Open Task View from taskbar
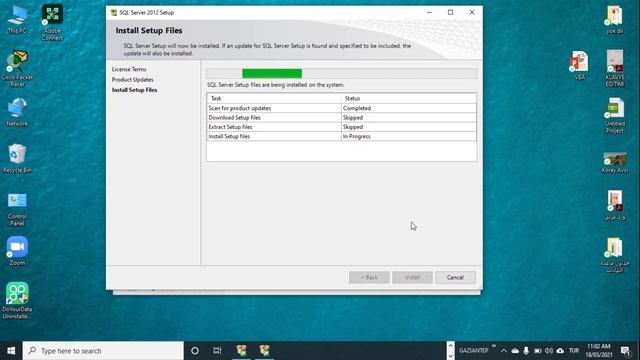The image size is (640, 360). tap(217, 351)
